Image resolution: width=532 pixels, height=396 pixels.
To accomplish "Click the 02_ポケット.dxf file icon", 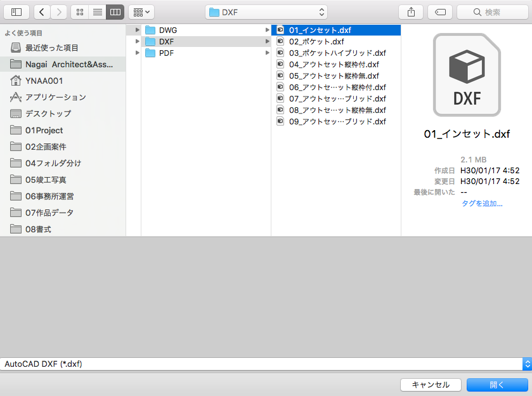I will [x=280, y=41].
